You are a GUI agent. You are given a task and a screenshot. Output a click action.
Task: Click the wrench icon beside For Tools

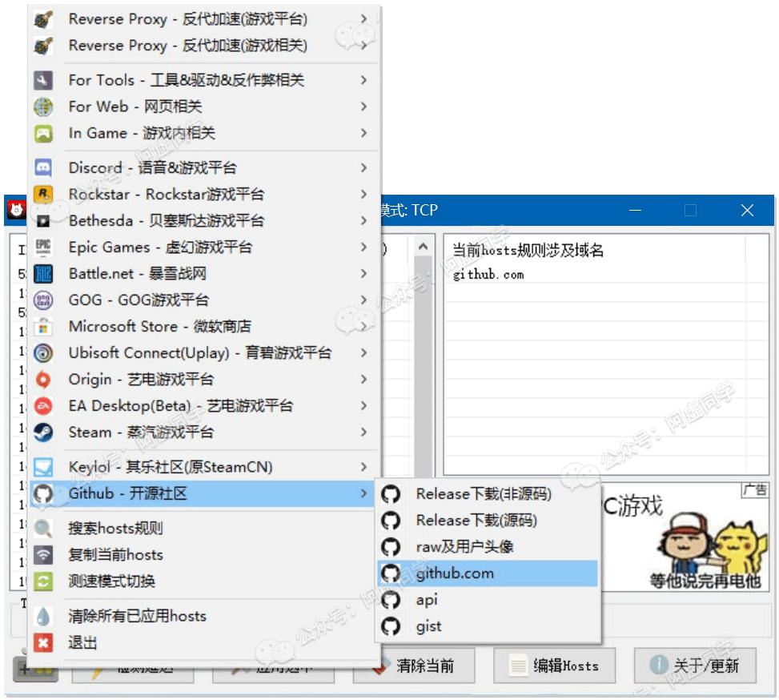point(43,80)
